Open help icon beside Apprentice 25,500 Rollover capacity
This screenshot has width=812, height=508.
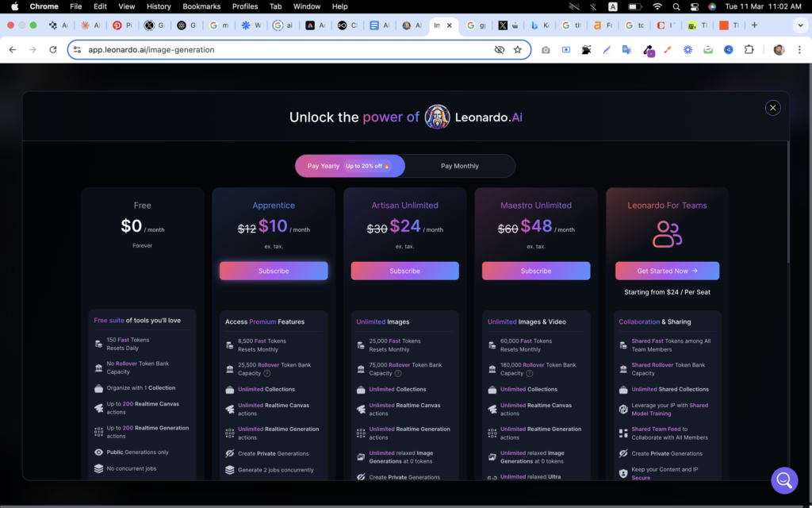(266, 373)
